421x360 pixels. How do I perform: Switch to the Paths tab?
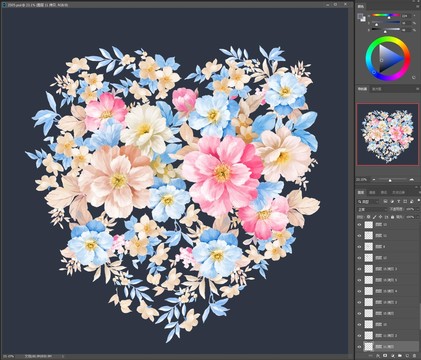[x=384, y=193]
